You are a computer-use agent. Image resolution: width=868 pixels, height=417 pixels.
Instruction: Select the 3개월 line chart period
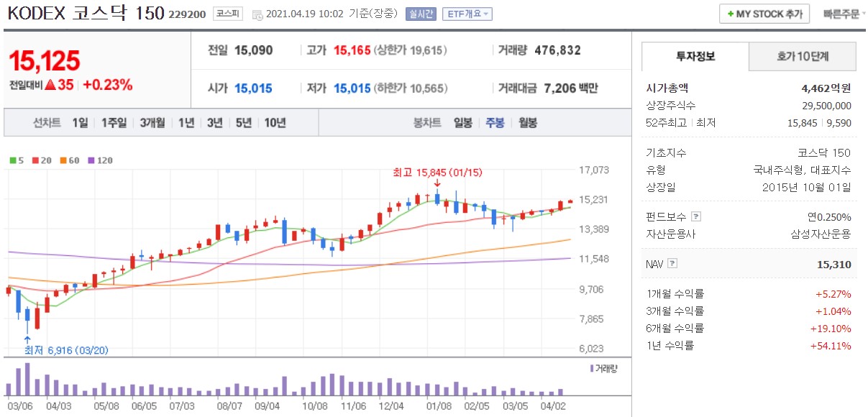pos(152,123)
